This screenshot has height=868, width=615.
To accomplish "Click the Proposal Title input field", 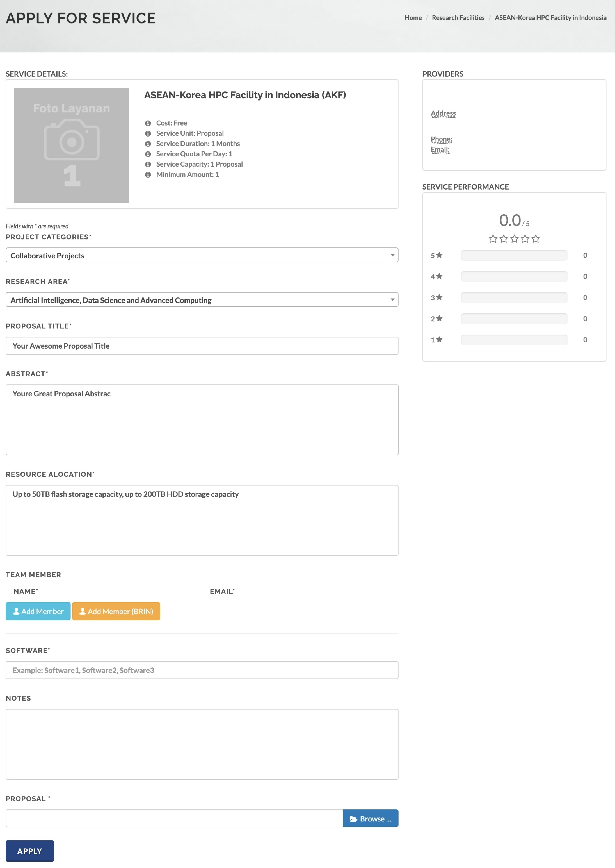I will pos(202,346).
